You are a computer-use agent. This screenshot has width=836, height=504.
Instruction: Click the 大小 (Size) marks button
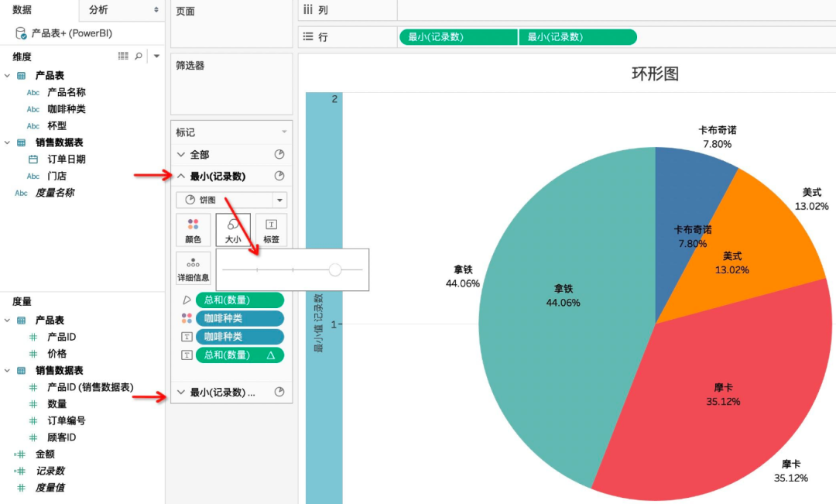click(x=232, y=230)
